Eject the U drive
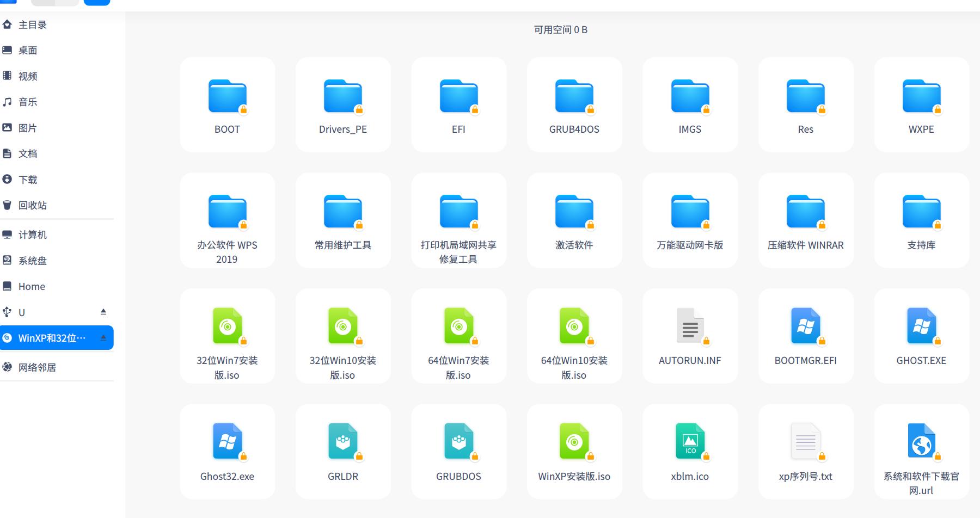This screenshot has width=980, height=518. 103,312
